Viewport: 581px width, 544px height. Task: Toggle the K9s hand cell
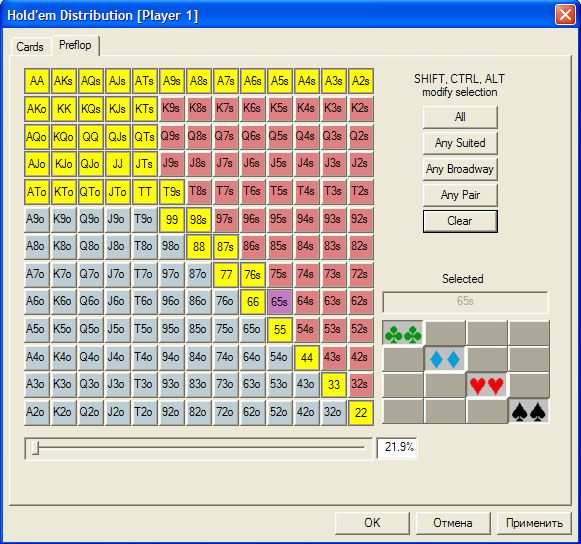171,108
